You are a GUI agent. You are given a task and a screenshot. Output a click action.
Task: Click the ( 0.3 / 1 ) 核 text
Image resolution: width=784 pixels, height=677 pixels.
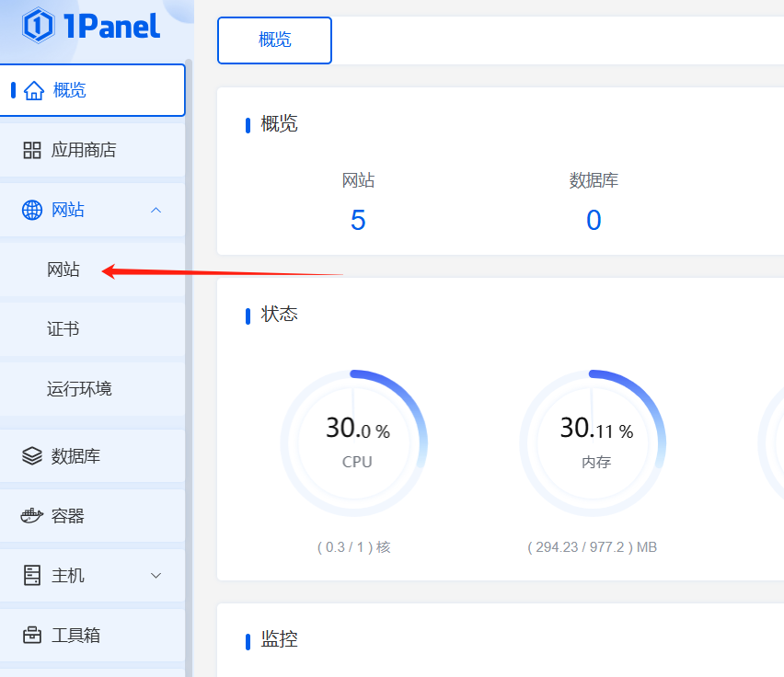(x=354, y=547)
